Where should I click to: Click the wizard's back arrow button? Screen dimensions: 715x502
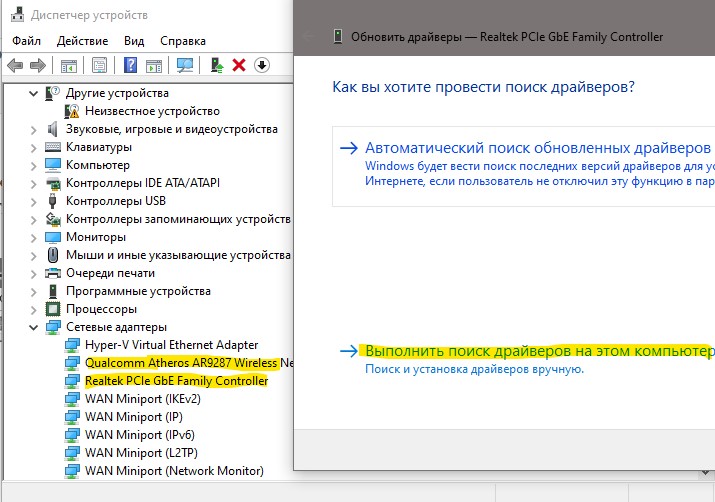309,36
